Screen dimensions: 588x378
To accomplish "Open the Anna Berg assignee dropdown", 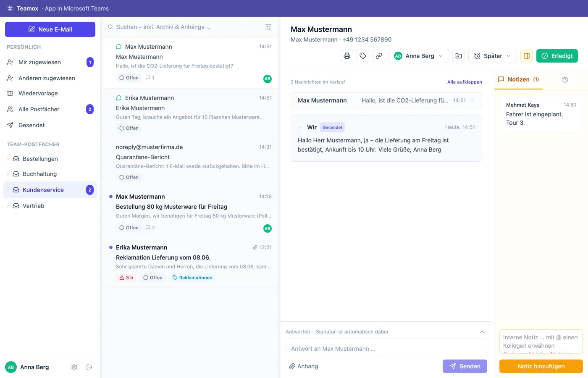I will coord(419,56).
